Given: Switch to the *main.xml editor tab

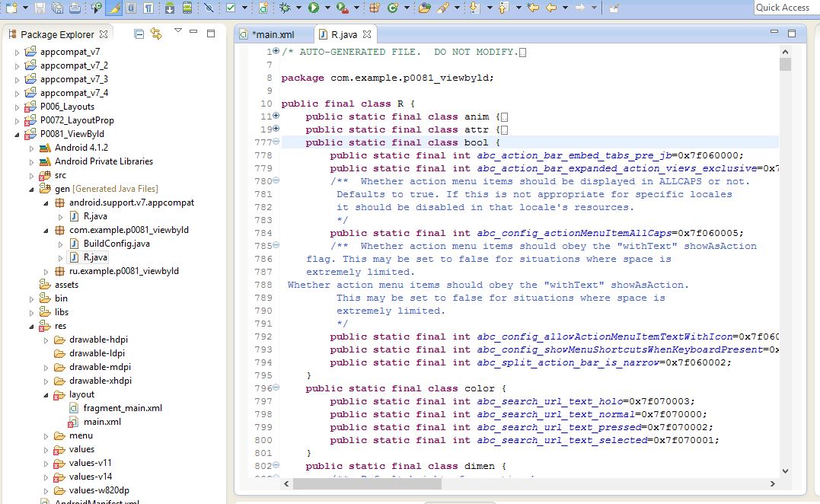Looking at the screenshot, I should [273, 34].
